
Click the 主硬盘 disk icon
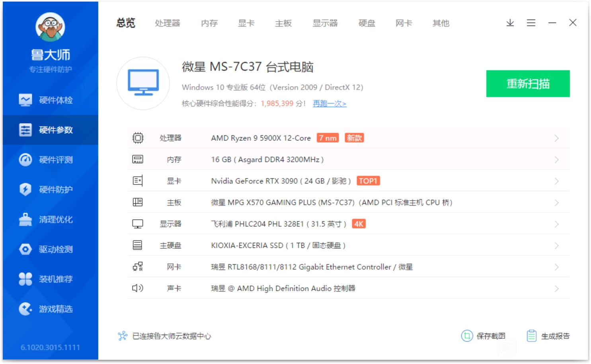click(138, 245)
